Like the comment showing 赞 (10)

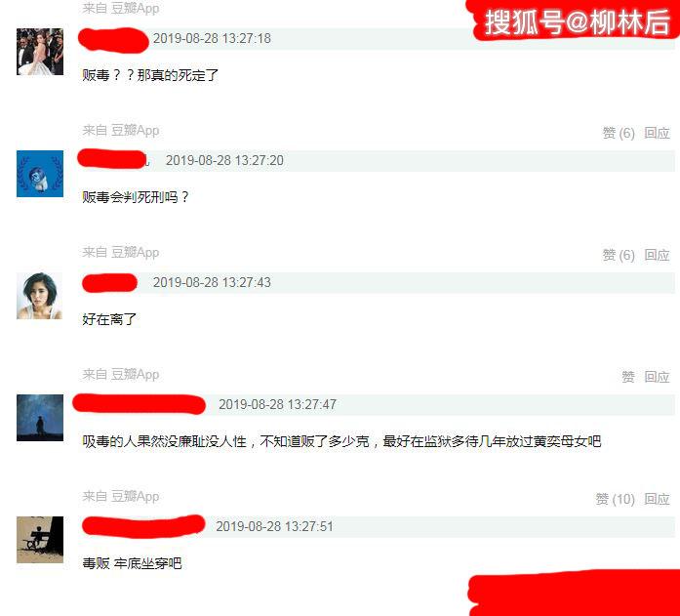pyautogui.click(x=615, y=499)
